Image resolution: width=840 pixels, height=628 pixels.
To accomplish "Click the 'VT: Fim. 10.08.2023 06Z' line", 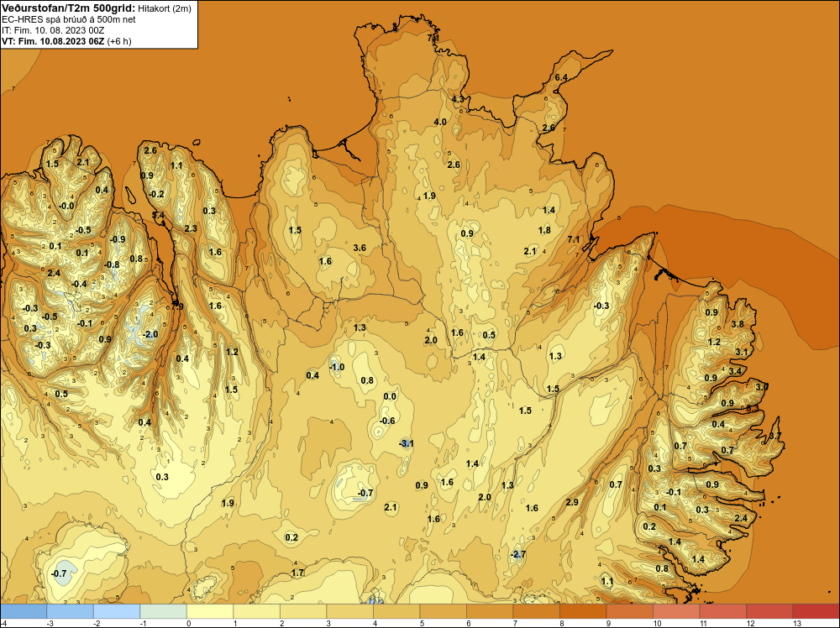I will (x=53, y=41).
